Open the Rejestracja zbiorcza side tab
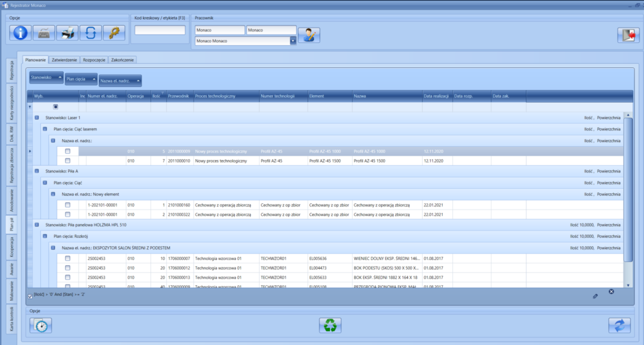 [x=11, y=164]
